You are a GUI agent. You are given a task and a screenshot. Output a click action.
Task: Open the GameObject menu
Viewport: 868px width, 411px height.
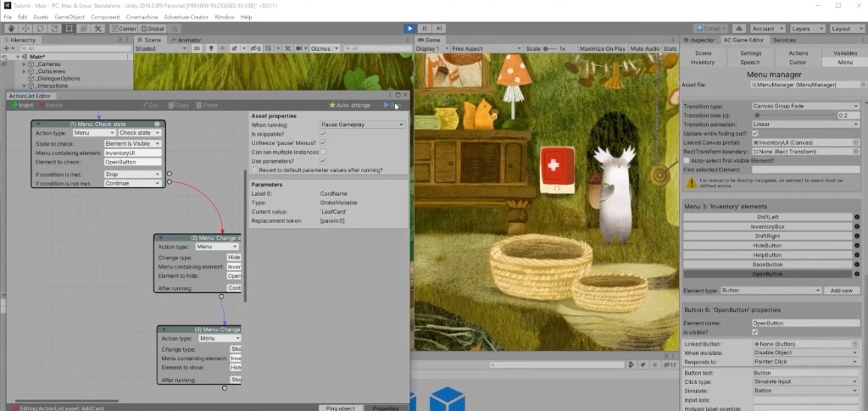coord(70,17)
